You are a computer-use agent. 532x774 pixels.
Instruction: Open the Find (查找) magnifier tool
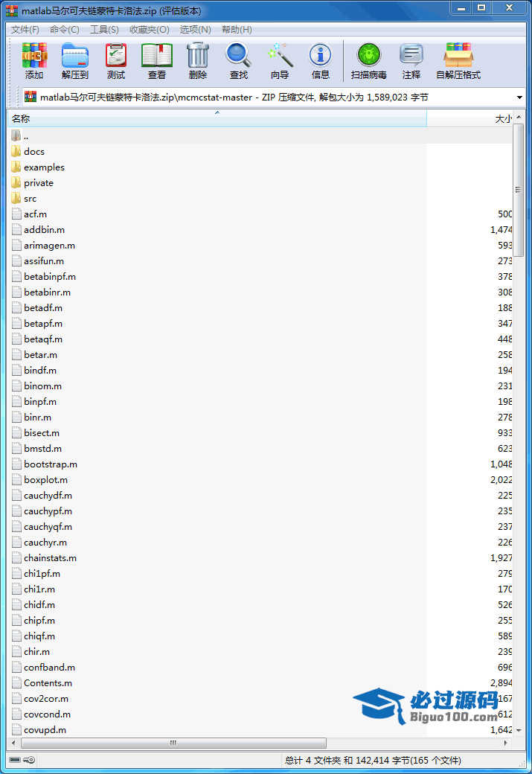[x=239, y=61]
